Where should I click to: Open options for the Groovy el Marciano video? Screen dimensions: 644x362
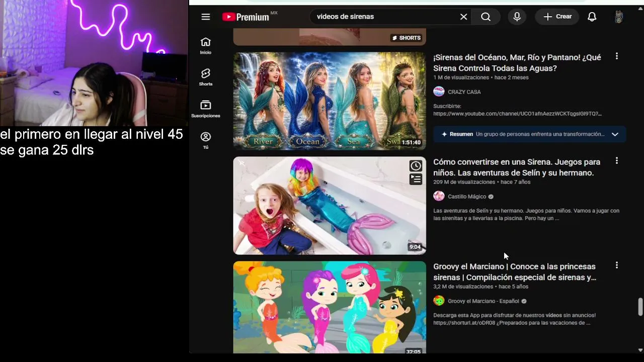[617, 265]
